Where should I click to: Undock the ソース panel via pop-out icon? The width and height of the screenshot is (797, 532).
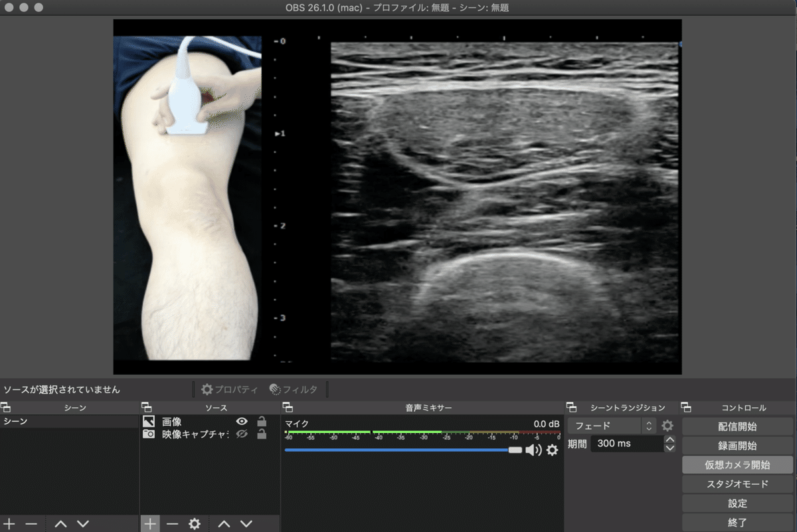146,407
